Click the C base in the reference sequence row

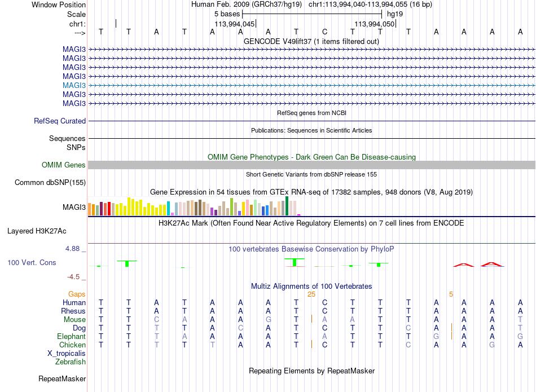tap(324, 32)
